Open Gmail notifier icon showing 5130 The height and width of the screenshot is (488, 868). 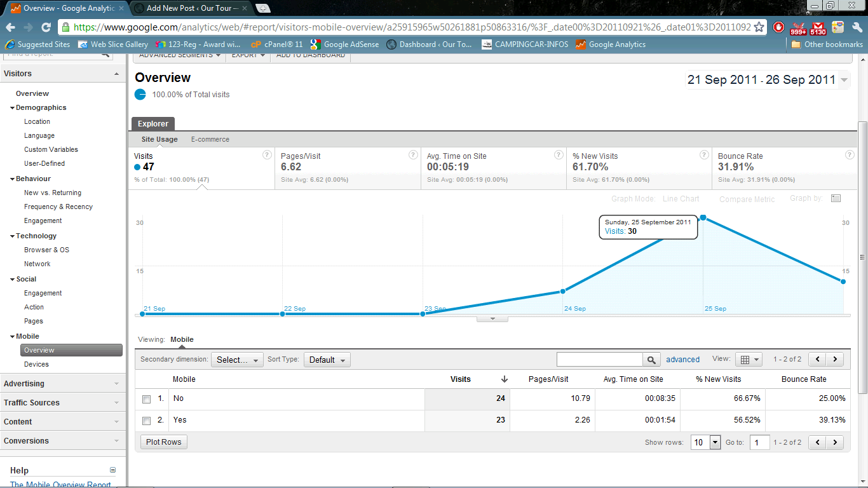point(818,27)
